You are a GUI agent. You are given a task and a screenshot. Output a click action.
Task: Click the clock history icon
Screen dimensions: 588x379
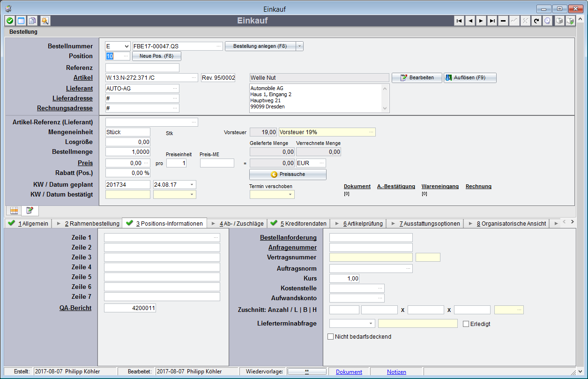coord(547,21)
